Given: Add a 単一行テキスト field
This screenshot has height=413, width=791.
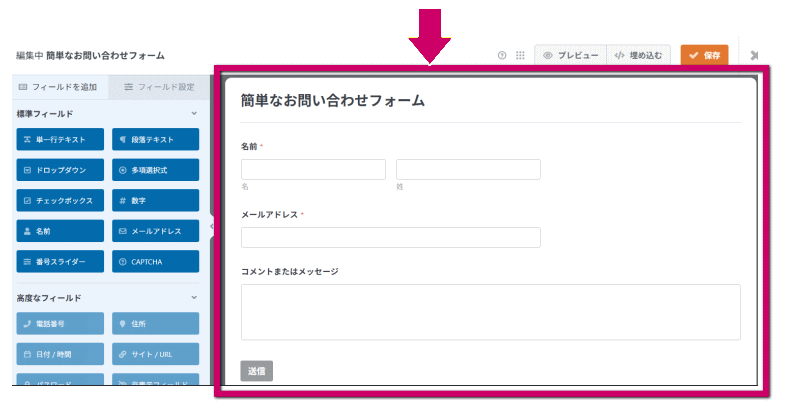Looking at the screenshot, I should 59,140.
